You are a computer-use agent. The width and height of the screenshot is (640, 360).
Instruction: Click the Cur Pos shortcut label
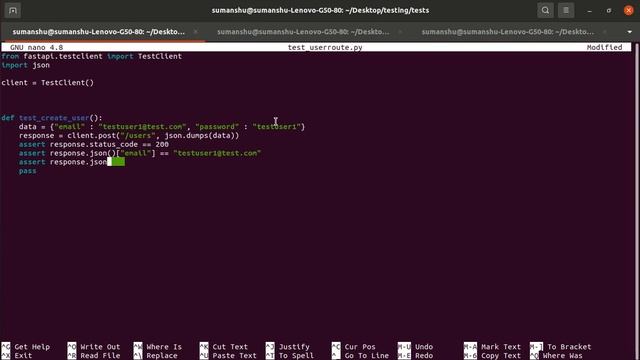point(360,347)
